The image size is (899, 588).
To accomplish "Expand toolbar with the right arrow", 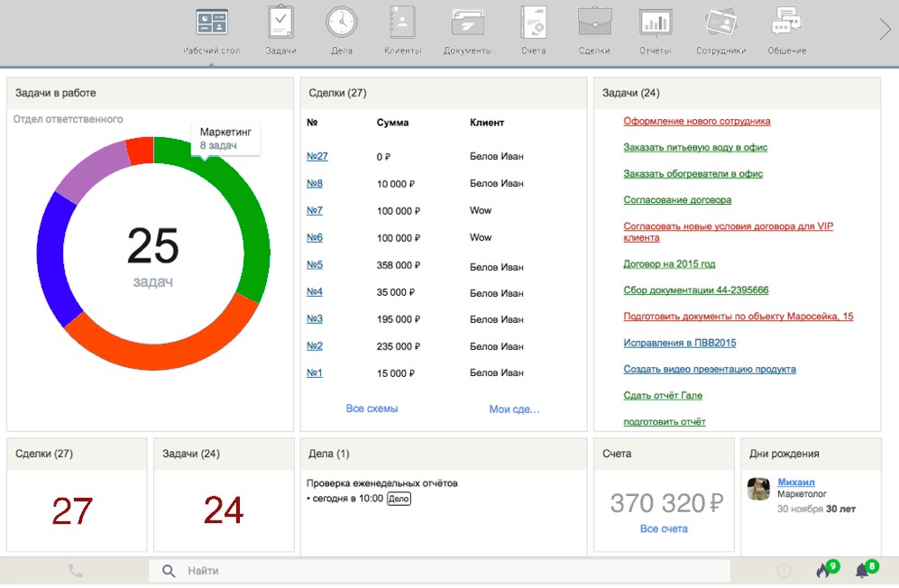I will tap(885, 30).
